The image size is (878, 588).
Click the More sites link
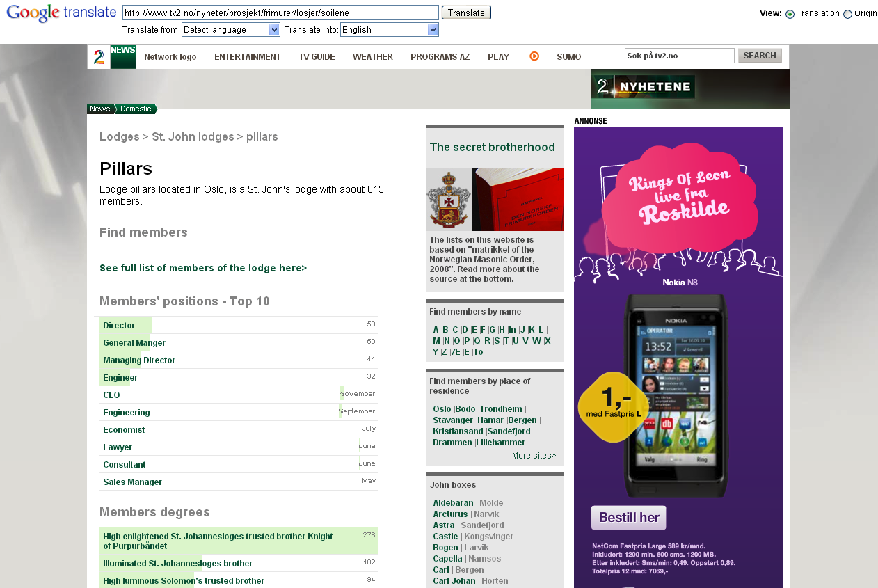[534, 456]
